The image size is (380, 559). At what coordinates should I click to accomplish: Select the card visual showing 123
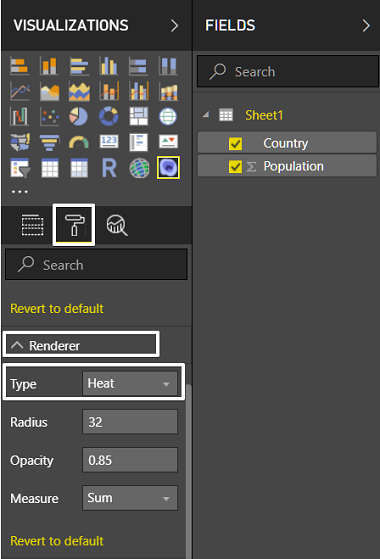click(x=109, y=142)
